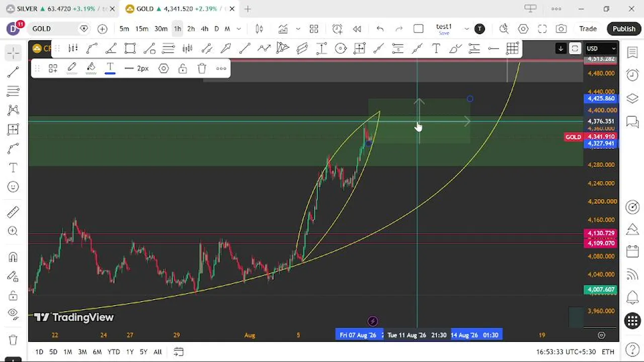Viewport: 644px width, 362px height.
Task: Open the notifications bell panel
Action: [x=632, y=297]
